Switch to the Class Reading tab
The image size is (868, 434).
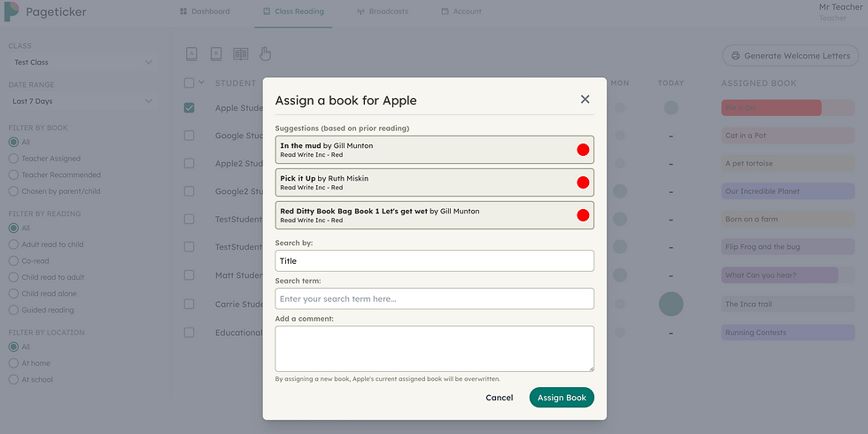[293, 11]
